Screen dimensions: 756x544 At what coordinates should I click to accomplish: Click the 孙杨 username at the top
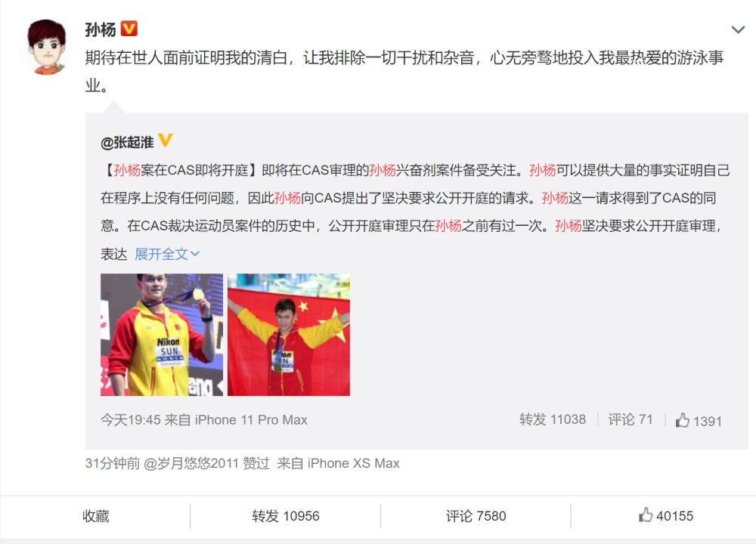click(101, 29)
